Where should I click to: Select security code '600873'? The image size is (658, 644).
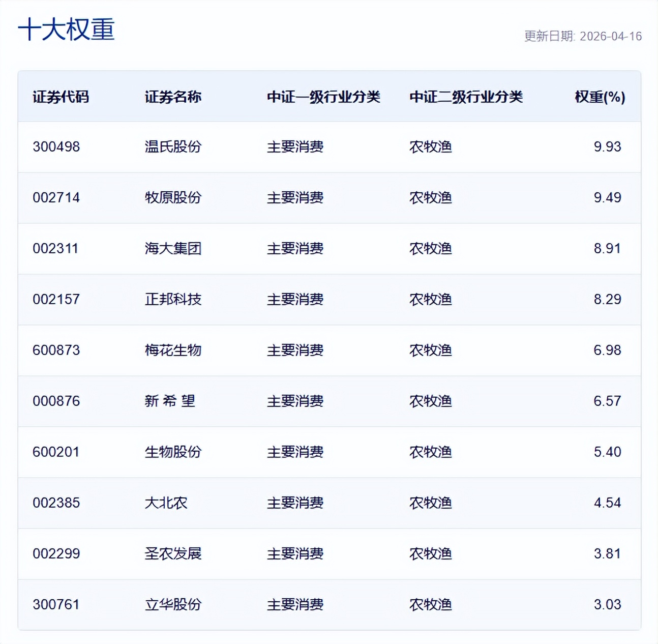[x=56, y=350]
